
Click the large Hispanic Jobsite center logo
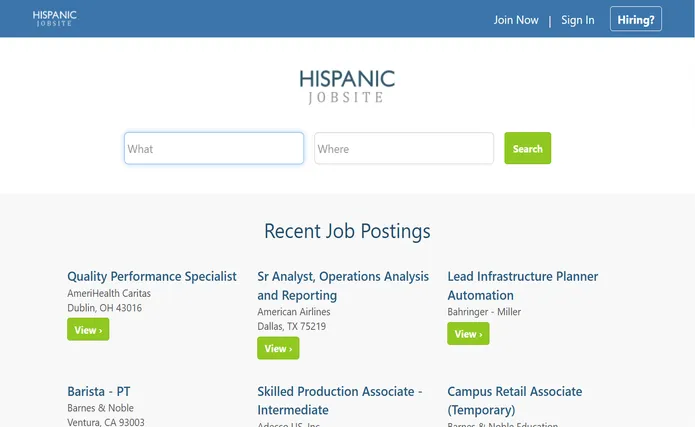point(347,86)
